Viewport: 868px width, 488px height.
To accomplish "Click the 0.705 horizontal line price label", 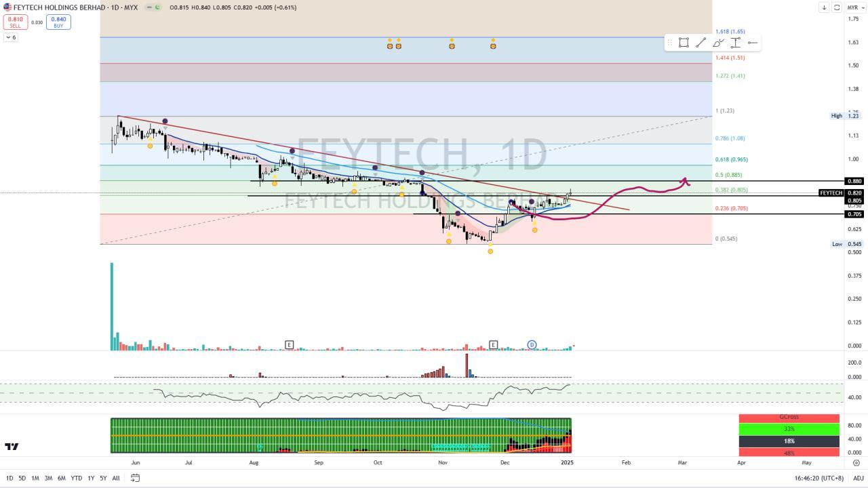I will [x=854, y=214].
